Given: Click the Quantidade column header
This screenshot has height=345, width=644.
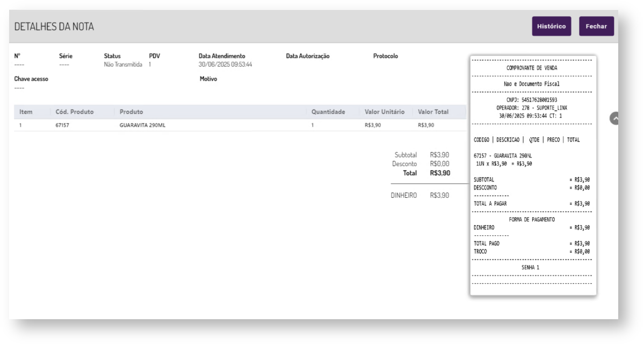Looking at the screenshot, I should pos(328,112).
